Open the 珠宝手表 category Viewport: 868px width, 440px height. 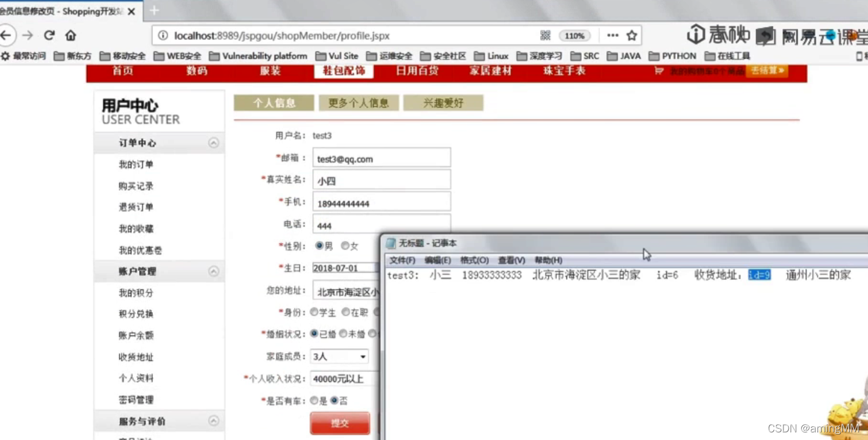coord(564,71)
